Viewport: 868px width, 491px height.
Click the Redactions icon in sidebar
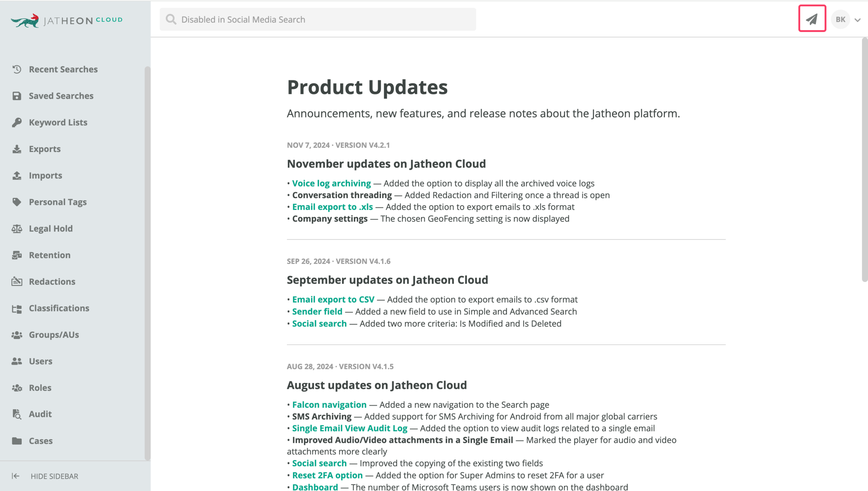click(x=17, y=282)
